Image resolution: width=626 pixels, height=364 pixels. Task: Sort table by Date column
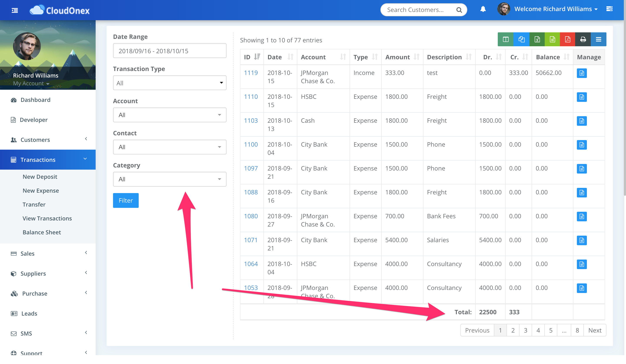(x=280, y=57)
